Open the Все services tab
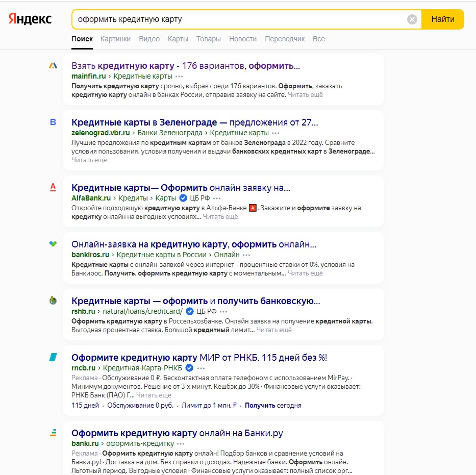476x475 pixels. tap(319, 39)
